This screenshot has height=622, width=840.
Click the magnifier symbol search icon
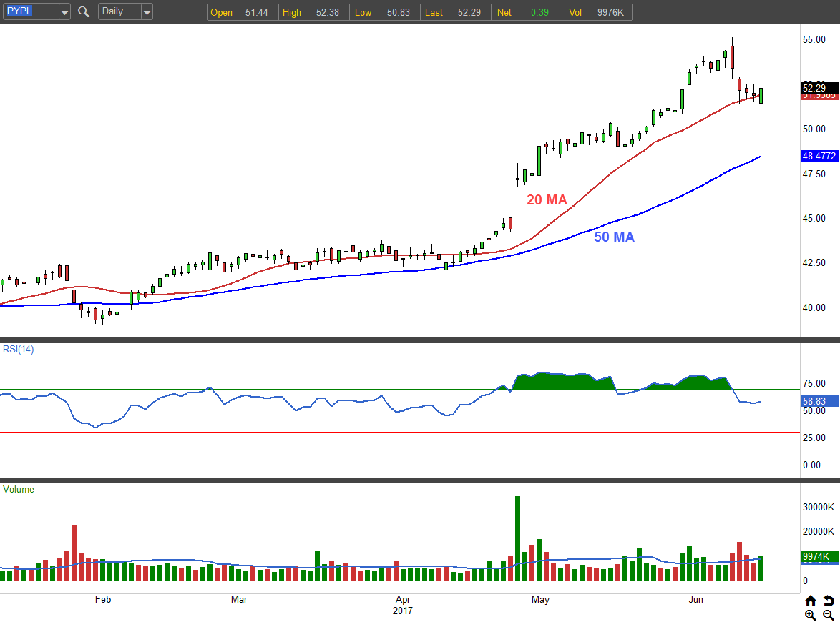click(x=84, y=11)
